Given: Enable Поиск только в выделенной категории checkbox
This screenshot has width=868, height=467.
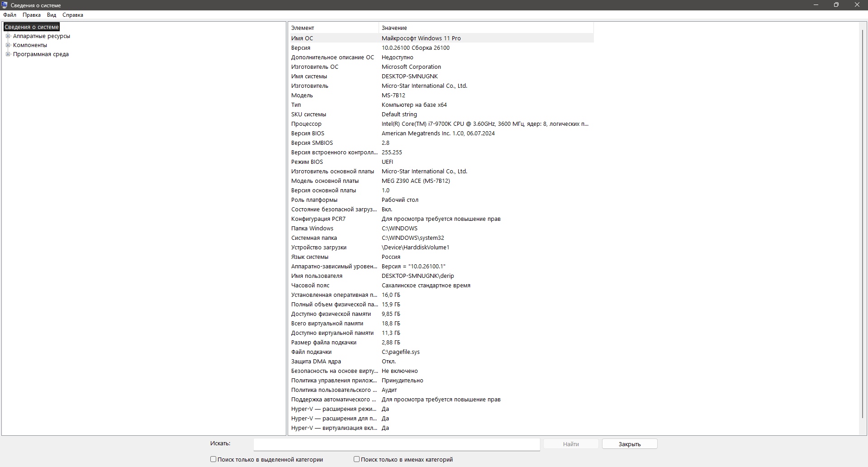Looking at the screenshot, I should pos(213,459).
